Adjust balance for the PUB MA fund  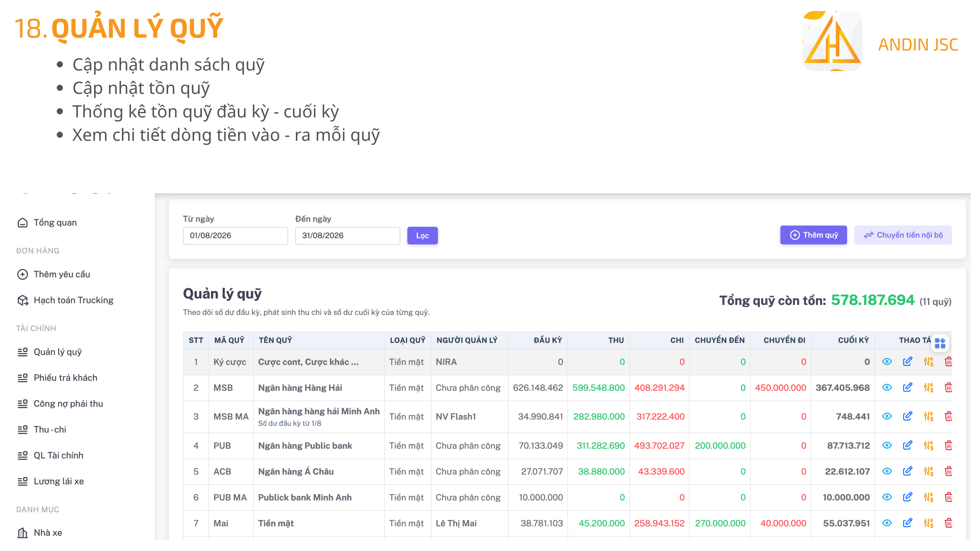(928, 497)
